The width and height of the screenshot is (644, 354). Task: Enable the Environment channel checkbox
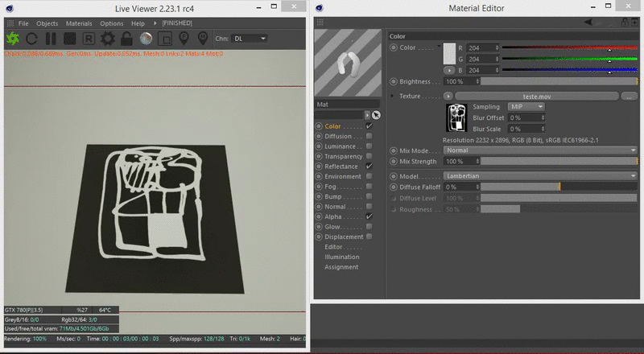pos(369,176)
